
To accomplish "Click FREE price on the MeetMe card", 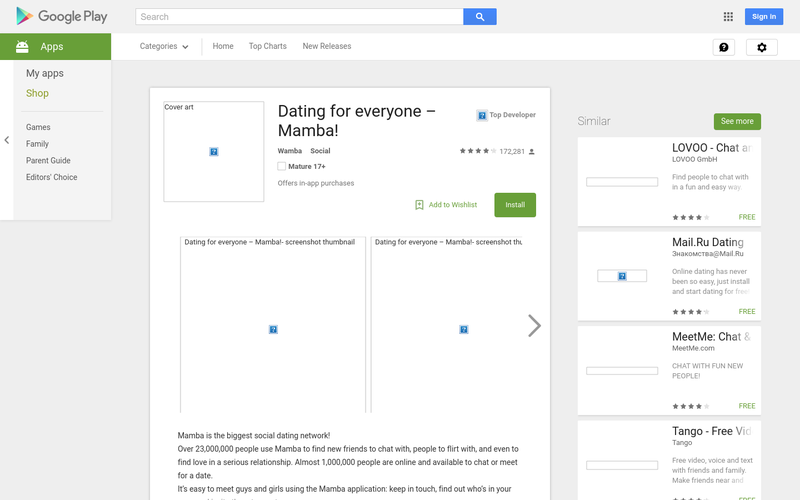I will (x=747, y=406).
